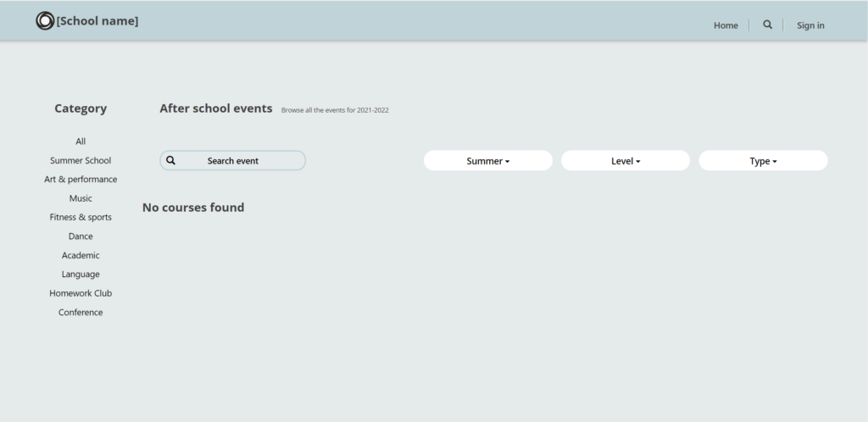Open the Type dropdown filter
Screen dimensions: 868x422
click(764, 161)
